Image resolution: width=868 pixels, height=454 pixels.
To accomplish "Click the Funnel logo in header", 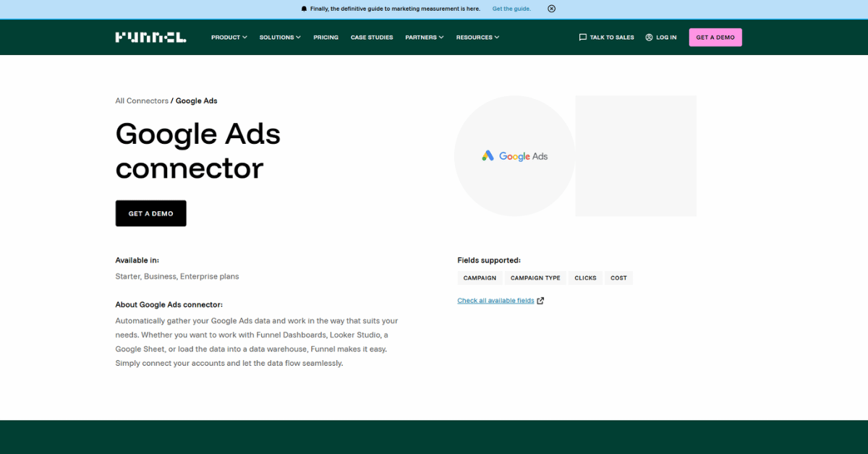I will [x=150, y=37].
